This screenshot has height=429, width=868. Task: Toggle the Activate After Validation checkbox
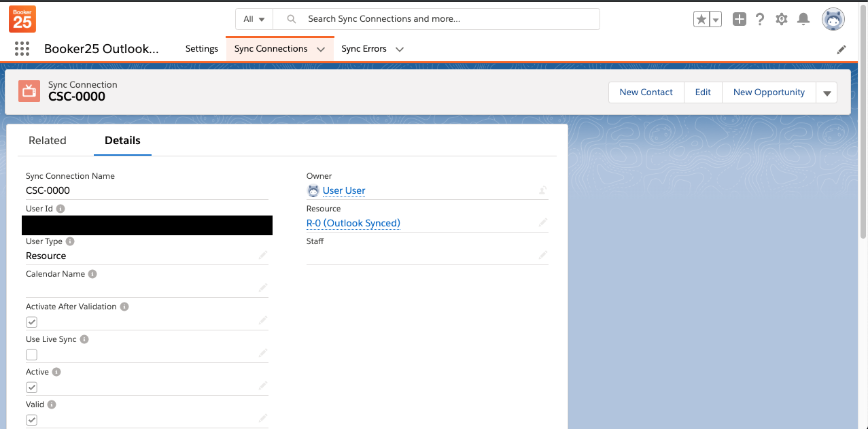pos(31,322)
